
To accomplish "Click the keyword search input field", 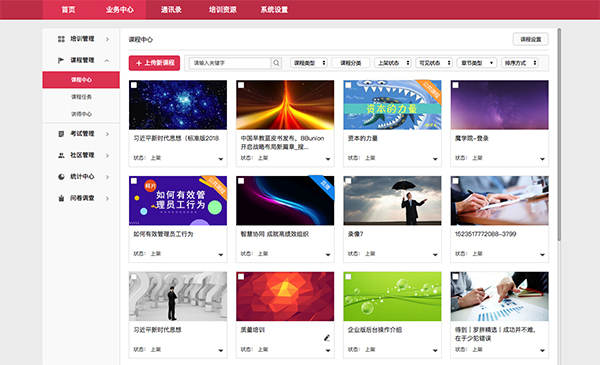I will pos(230,63).
